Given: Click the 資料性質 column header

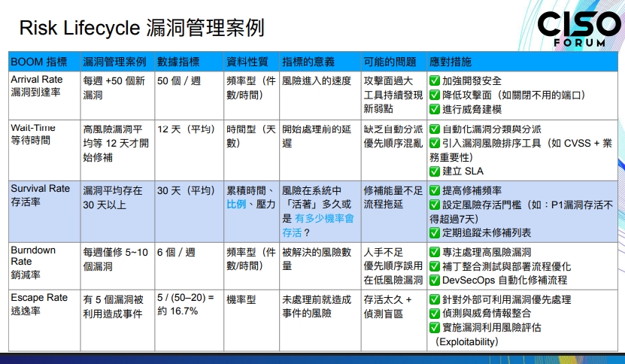Looking at the screenshot, I should tap(251, 62).
